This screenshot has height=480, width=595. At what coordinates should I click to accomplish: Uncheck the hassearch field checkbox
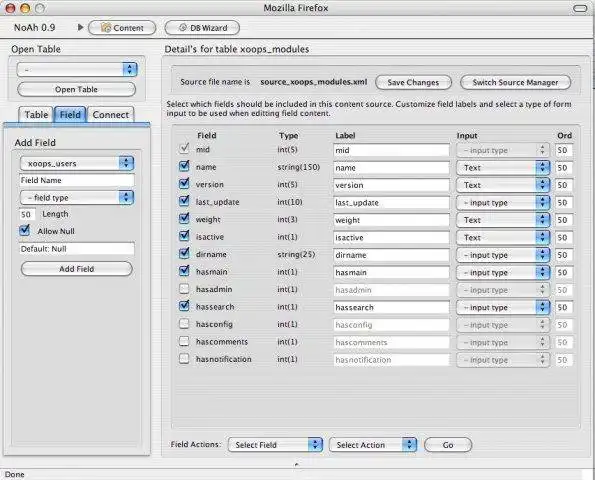click(184, 306)
